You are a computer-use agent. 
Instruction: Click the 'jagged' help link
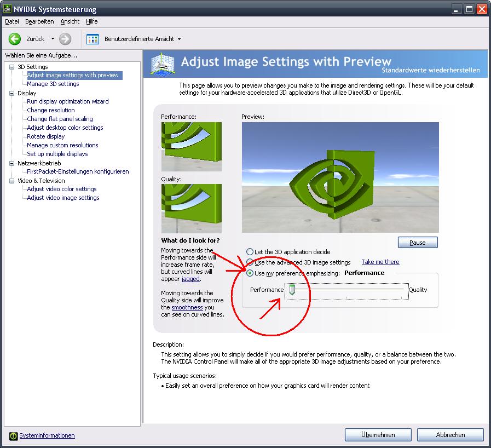coord(190,279)
